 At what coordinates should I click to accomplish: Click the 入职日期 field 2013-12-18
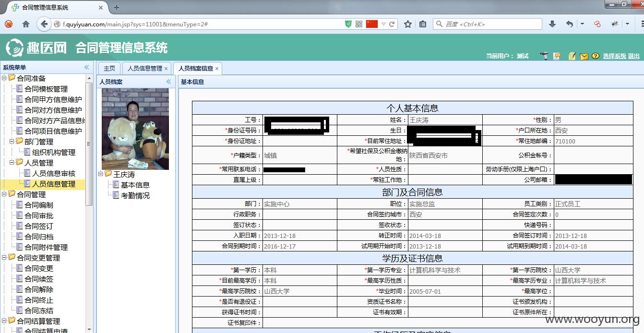(299, 236)
